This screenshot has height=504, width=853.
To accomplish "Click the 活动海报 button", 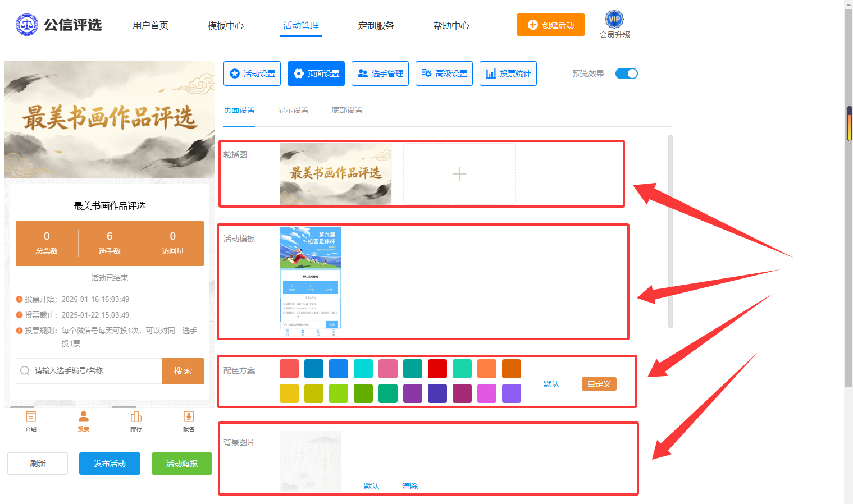I will (x=182, y=464).
